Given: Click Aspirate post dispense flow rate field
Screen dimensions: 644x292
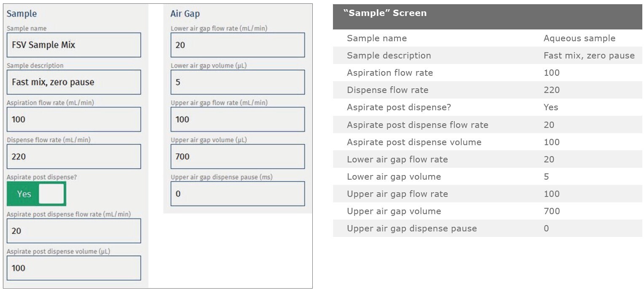Looking at the screenshot, I should coord(74,231).
